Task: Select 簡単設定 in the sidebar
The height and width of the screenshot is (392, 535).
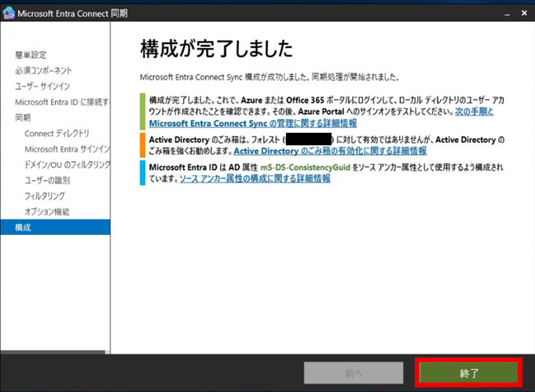Action: 31,55
